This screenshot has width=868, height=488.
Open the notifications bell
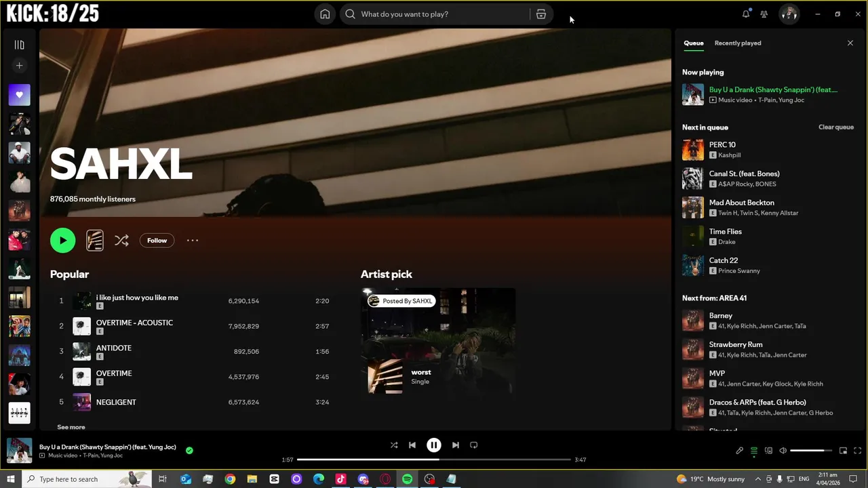[746, 14]
